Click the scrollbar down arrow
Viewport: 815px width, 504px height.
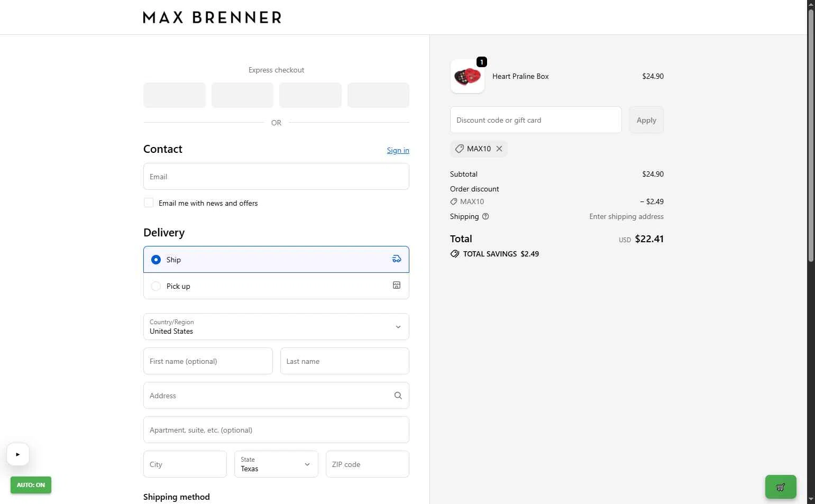pyautogui.click(x=811, y=499)
